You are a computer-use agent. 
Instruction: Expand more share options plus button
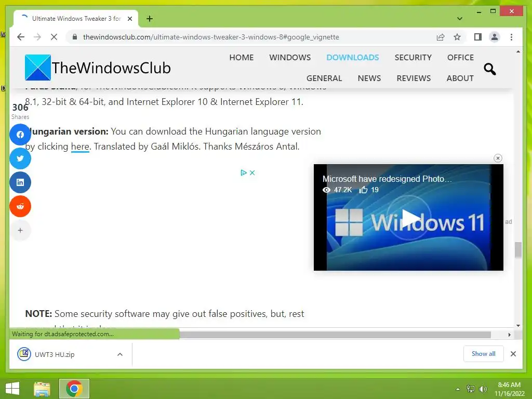pos(20,230)
